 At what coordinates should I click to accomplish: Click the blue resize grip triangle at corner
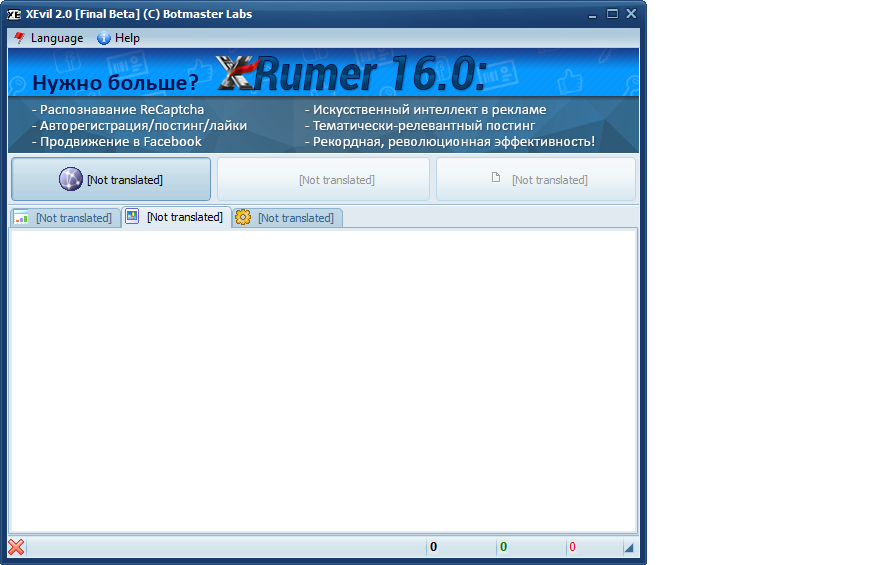coord(629,548)
